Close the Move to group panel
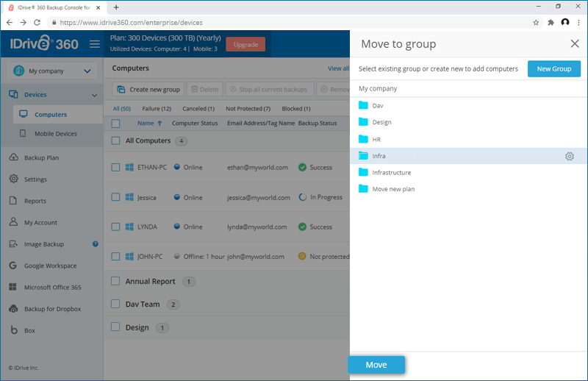 click(575, 44)
